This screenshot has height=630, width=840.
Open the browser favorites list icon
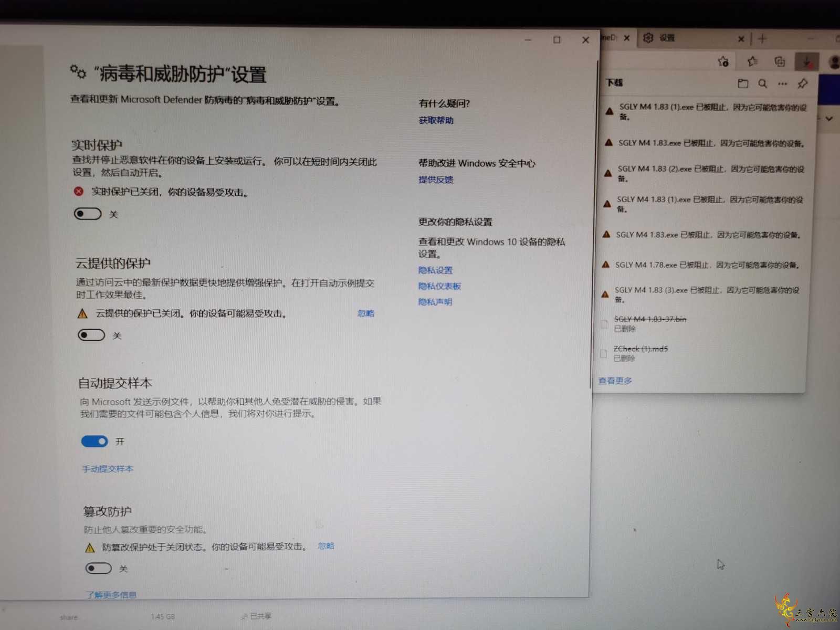point(752,61)
